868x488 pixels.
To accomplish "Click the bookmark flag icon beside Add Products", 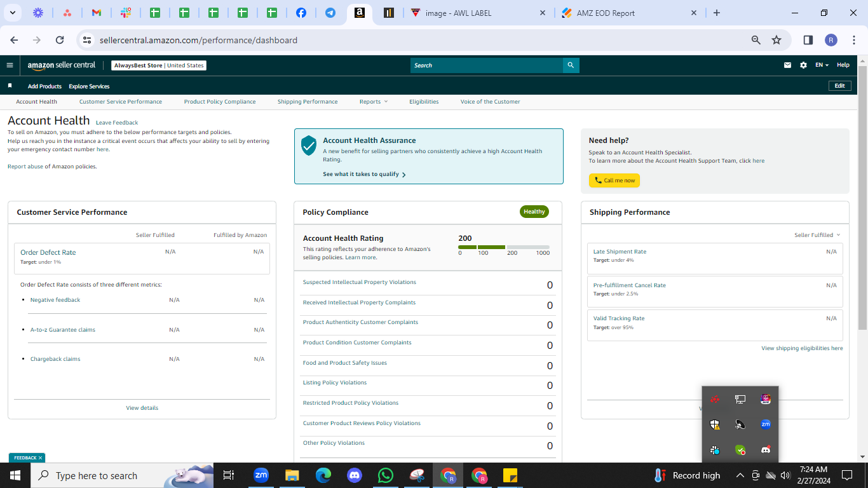I will pos(10,85).
